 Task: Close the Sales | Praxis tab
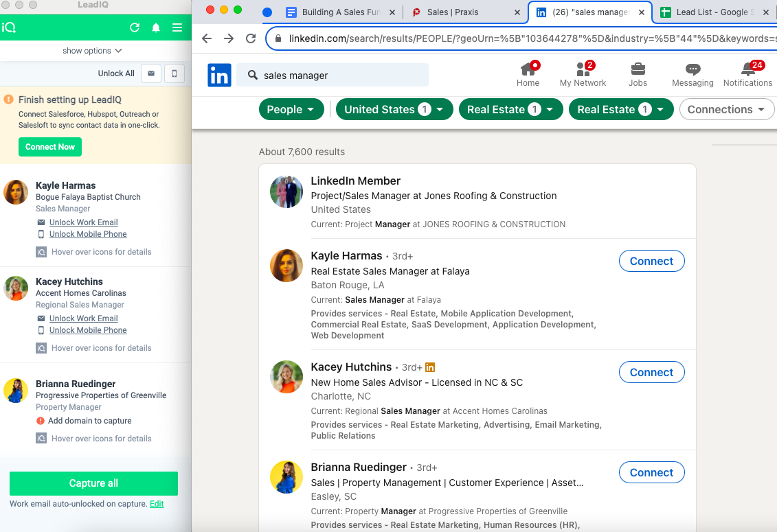coord(517,12)
